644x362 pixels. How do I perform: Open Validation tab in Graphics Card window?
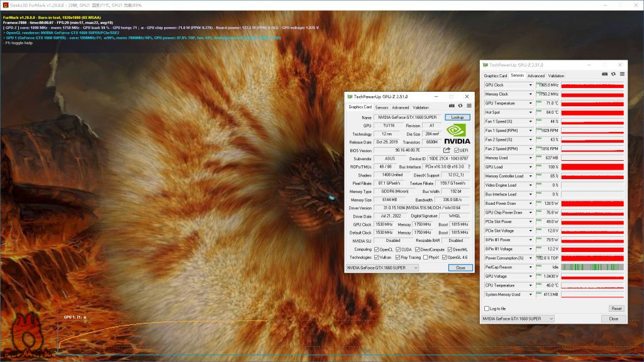tap(420, 107)
